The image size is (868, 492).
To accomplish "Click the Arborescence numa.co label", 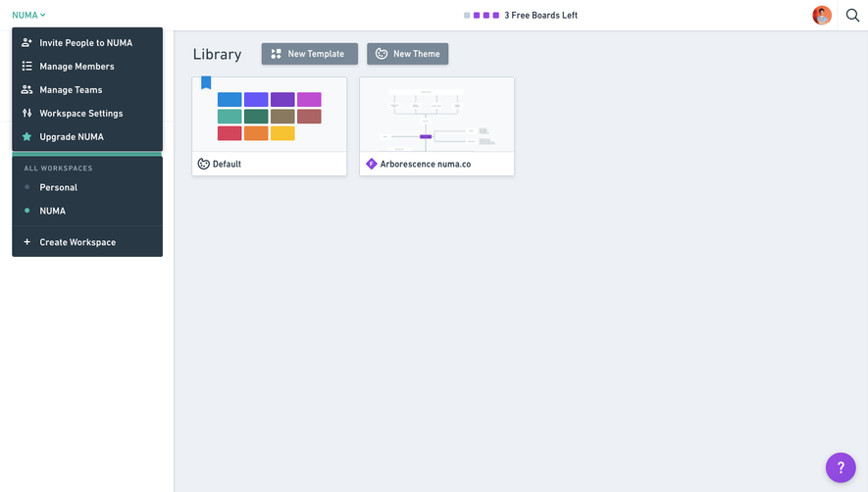I will pyautogui.click(x=425, y=164).
